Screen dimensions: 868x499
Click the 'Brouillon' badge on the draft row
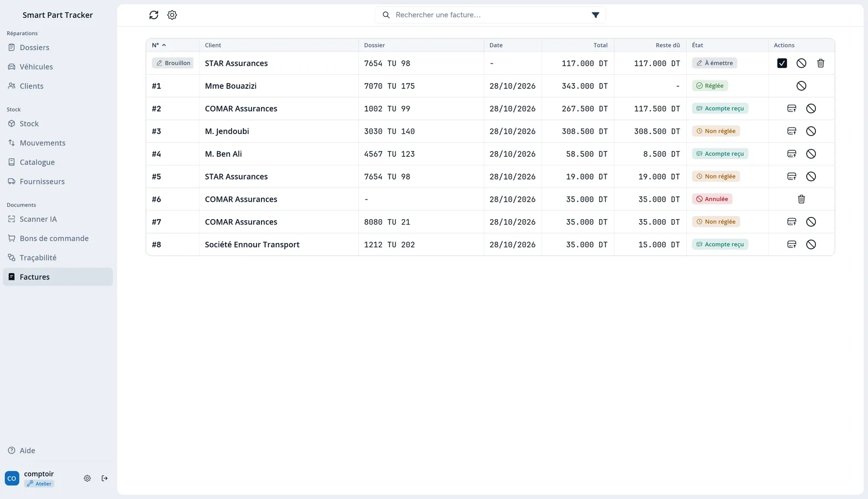173,63
